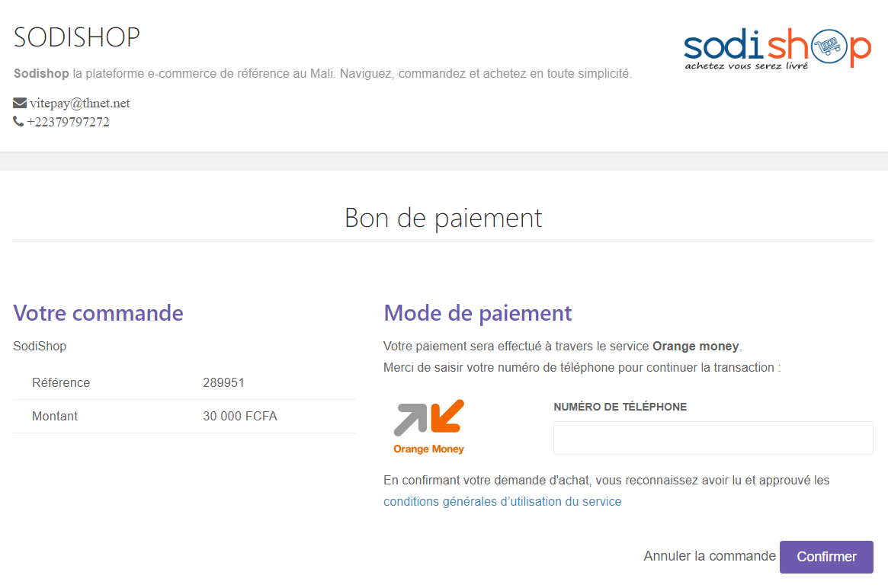Click the SODISHOP page title

(x=76, y=37)
